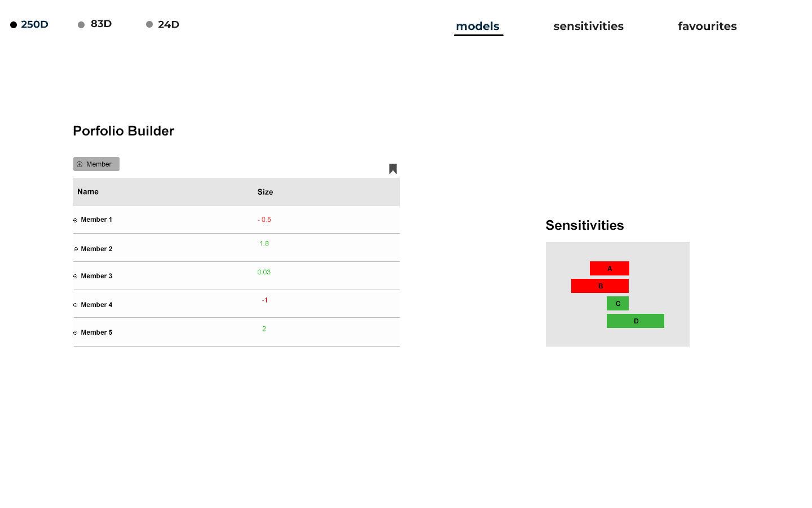Select the 24D period option
The width and height of the screenshot is (812, 508).
tap(163, 24)
